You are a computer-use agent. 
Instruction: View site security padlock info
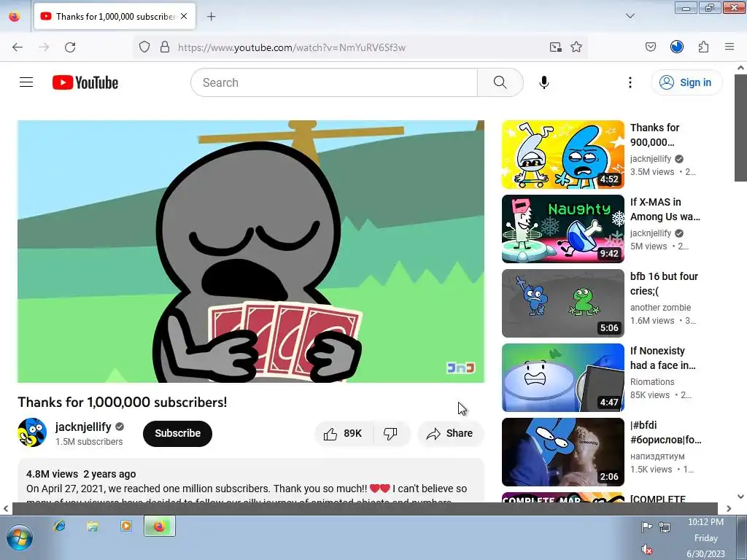coord(165,47)
